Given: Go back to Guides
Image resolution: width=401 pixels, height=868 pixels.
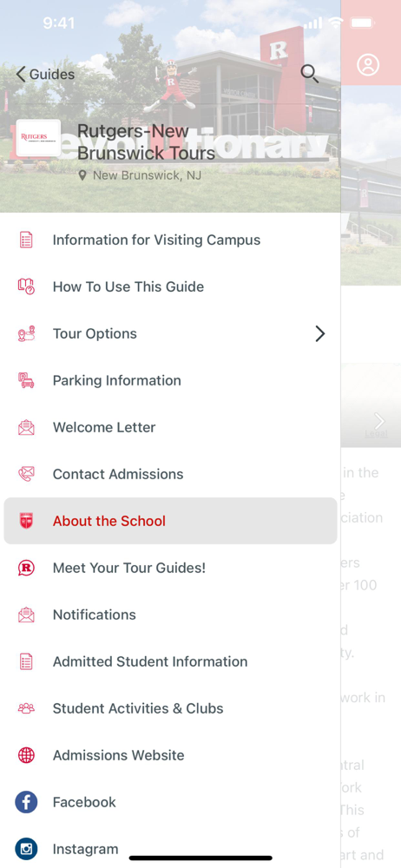Looking at the screenshot, I should (45, 74).
